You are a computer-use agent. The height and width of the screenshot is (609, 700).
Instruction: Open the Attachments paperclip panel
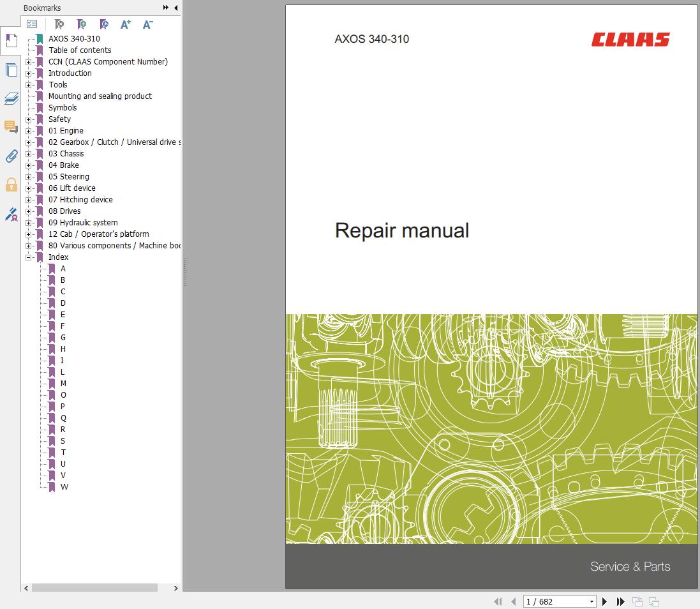click(11, 156)
